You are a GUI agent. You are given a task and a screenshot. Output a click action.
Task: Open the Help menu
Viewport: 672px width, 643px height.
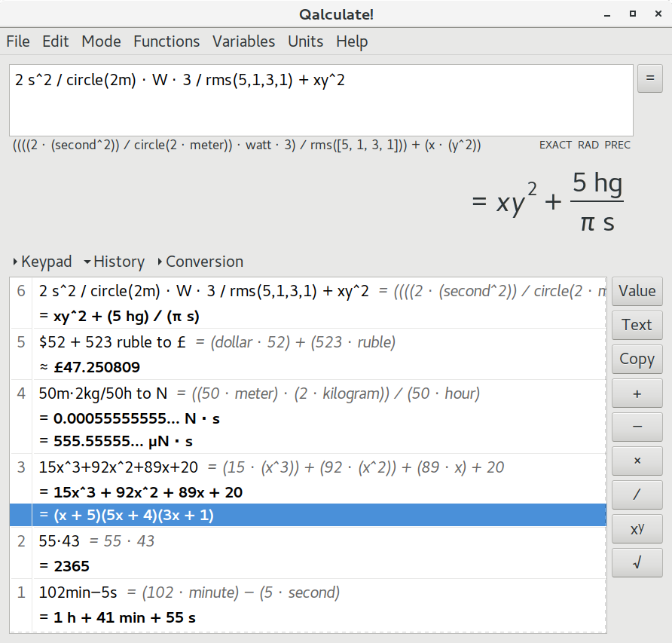351,41
